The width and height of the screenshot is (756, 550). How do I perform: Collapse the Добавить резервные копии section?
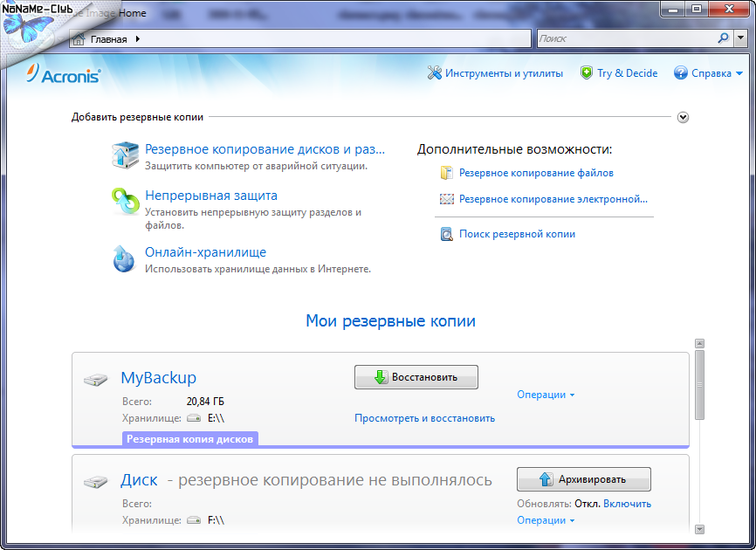(683, 117)
